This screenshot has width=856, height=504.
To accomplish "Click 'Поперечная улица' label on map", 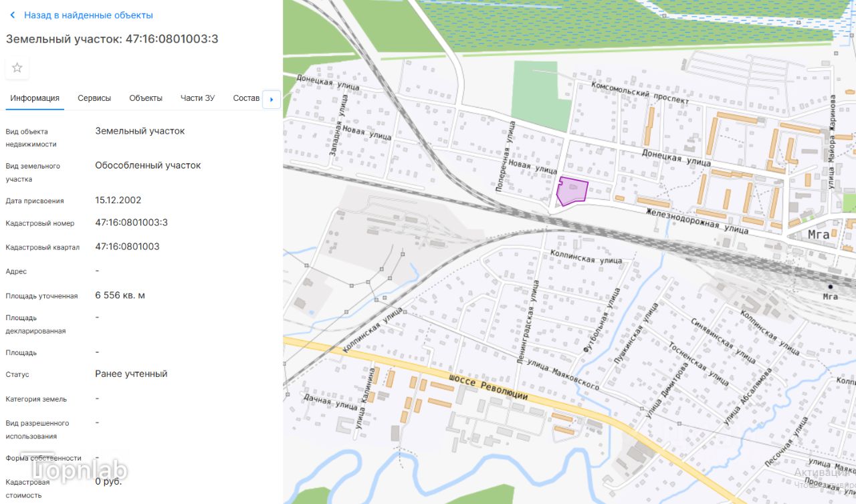I will pyautogui.click(x=506, y=156).
